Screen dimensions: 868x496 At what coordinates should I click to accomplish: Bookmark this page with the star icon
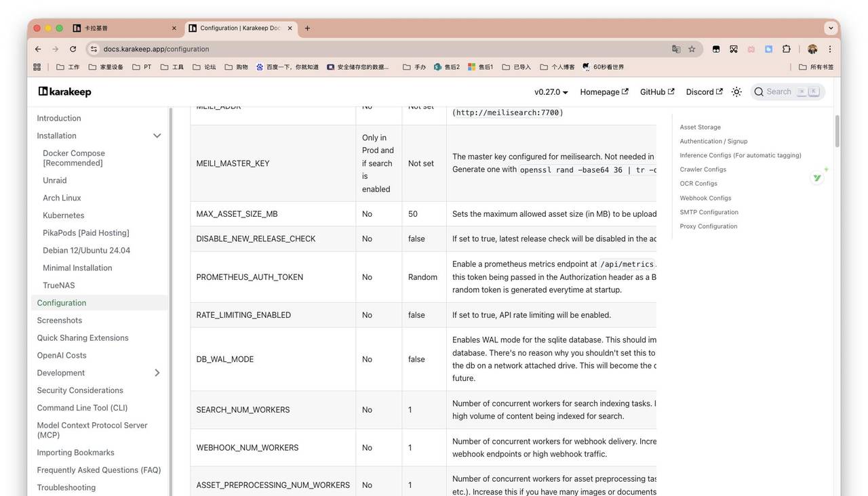click(x=692, y=49)
